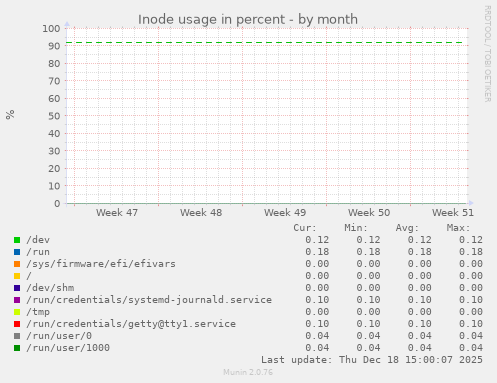The width and height of the screenshot is (497, 383).
Task: Click the green /dev legend color swatch
Action: (x=17, y=240)
